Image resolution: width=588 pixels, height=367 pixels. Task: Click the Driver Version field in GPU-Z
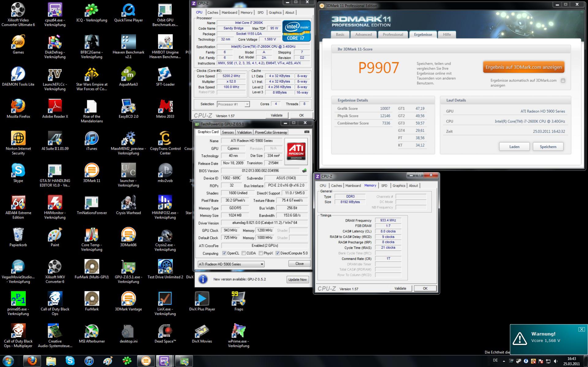tap(264, 223)
